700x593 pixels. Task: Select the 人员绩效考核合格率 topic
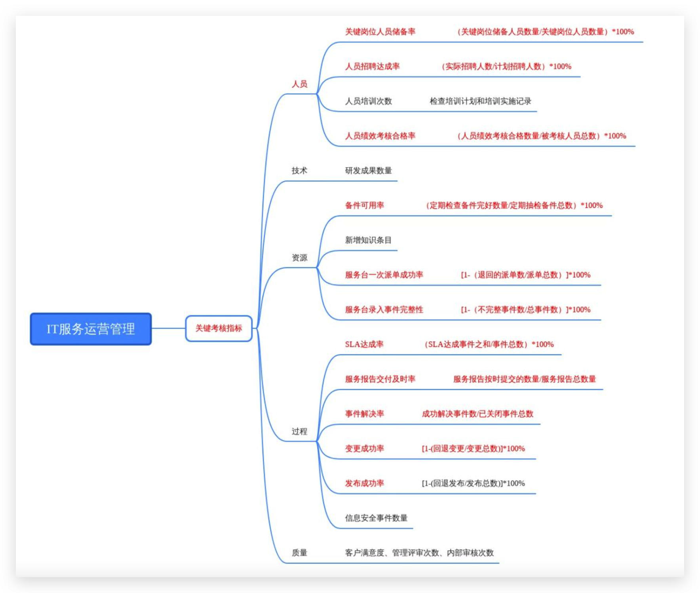click(x=380, y=136)
